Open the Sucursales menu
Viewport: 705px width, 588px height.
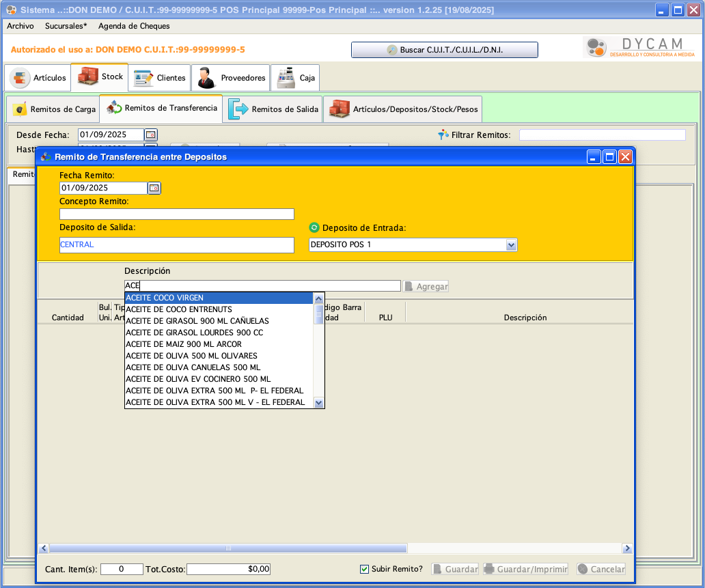point(66,26)
